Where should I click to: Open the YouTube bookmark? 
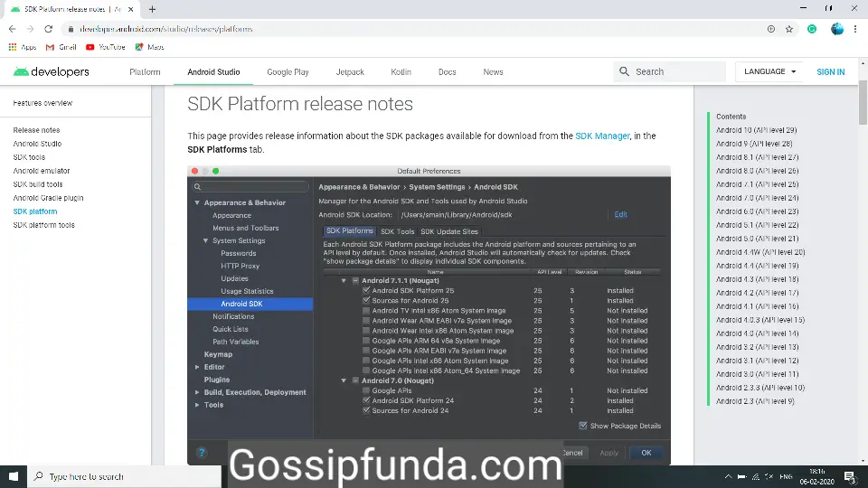106,47
